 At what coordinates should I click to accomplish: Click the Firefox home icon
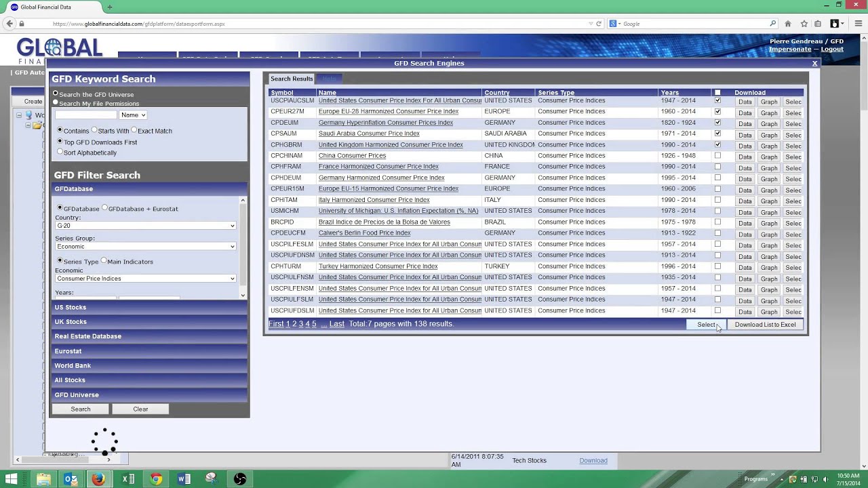point(787,24)
